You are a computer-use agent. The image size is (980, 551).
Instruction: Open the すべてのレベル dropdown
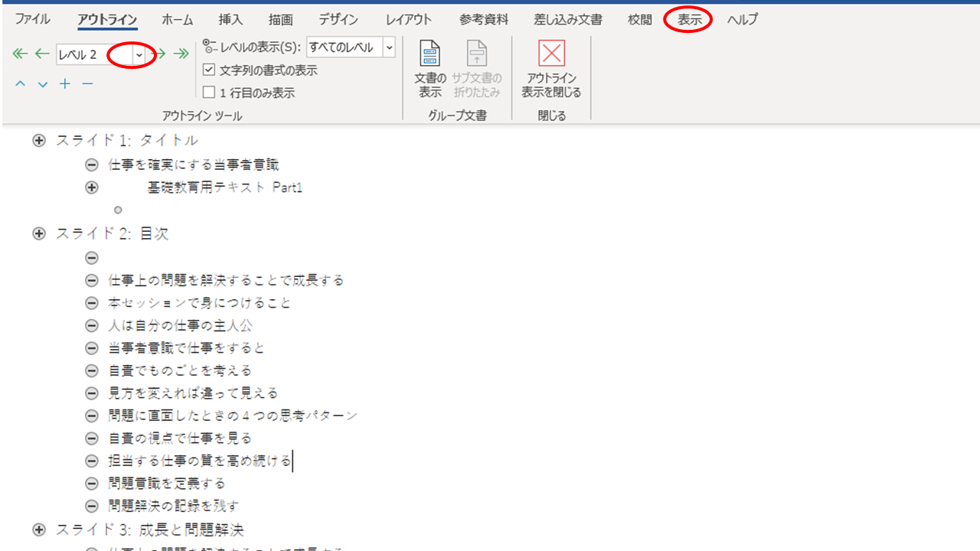tap(389, 47)
